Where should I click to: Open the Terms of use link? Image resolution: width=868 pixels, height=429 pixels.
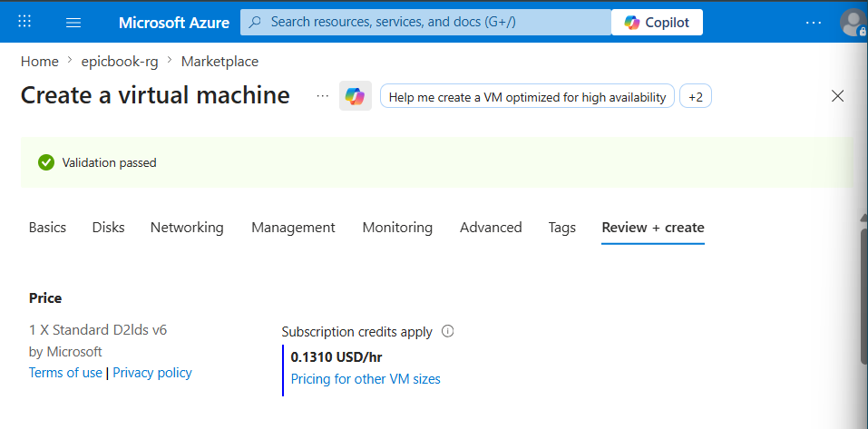(x=65, y=373)
